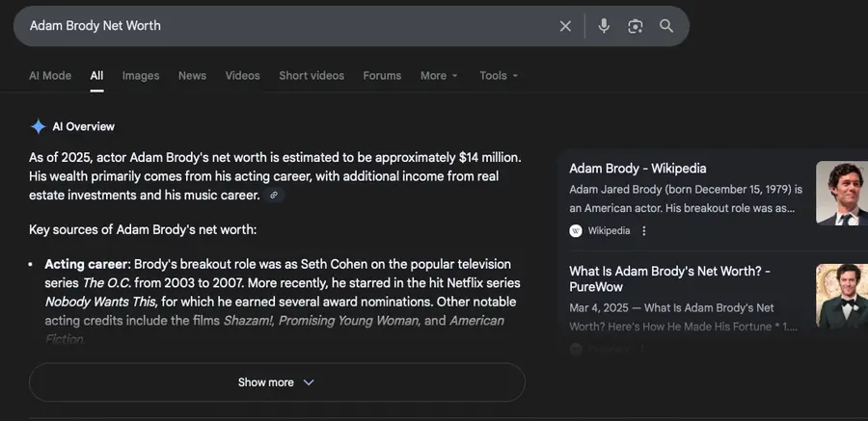Open Google Lens image search icon
868x421 pixels.
click(635, 26)
